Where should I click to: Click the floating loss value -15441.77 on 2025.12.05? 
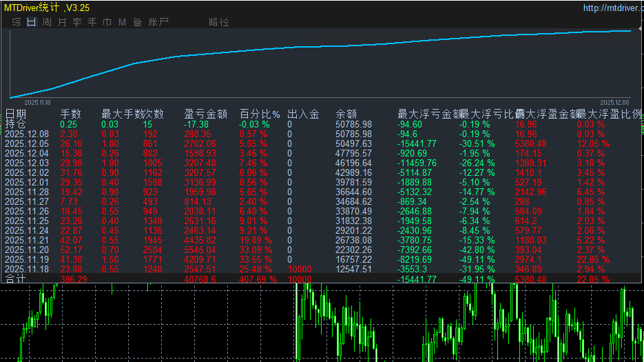(x=417, y=143)
